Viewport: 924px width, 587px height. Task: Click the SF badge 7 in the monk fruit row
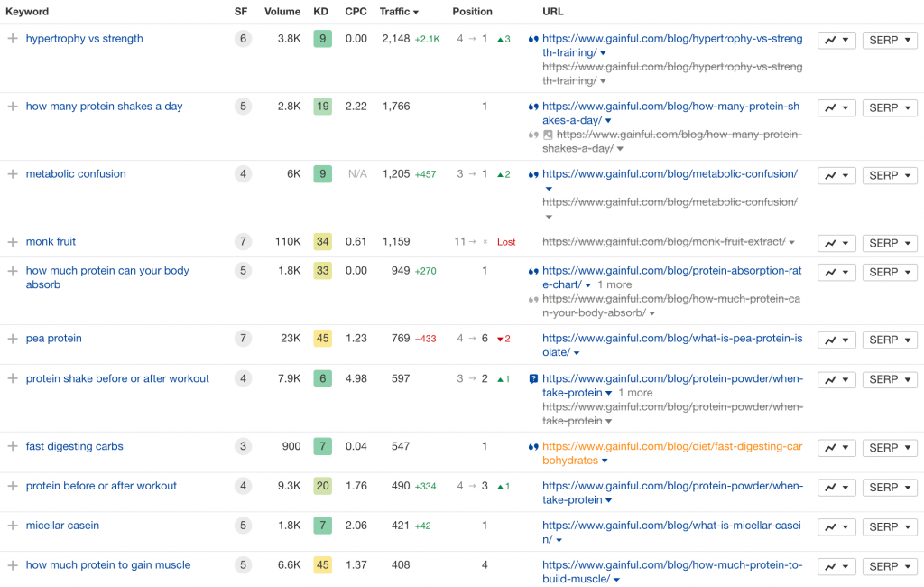point(243,242)
